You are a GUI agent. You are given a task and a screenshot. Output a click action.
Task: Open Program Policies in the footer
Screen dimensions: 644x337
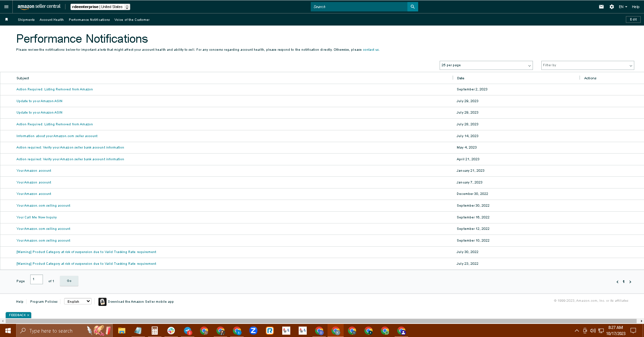point(44,302)
